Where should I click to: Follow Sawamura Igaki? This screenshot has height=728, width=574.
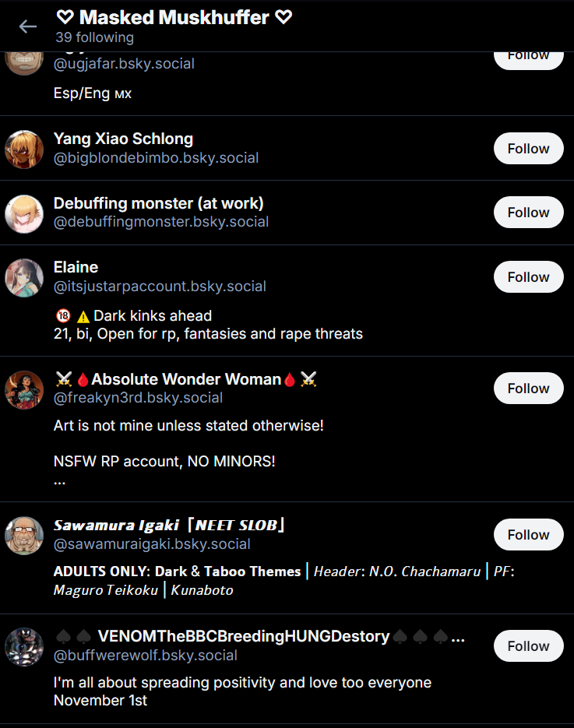529,534
